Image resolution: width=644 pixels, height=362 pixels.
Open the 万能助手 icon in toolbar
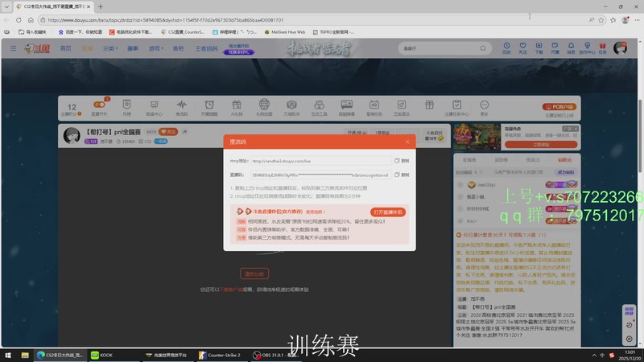291,108
